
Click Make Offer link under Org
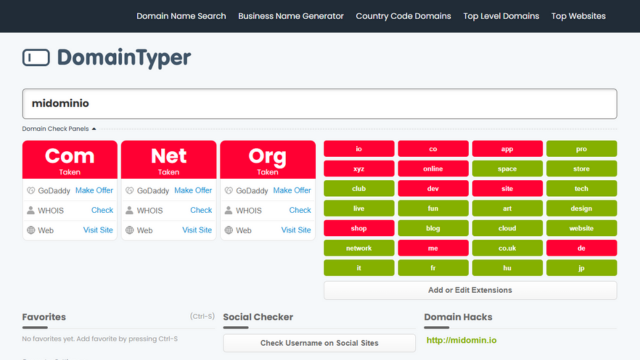coord(292,191)
